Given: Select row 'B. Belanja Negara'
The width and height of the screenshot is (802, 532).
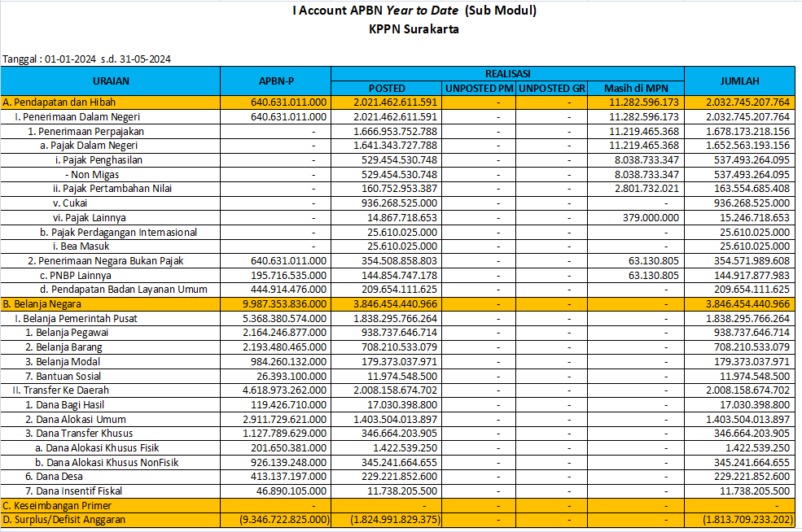Looking at the screenshot, I should pyautogui.click(x=398, y=304).
